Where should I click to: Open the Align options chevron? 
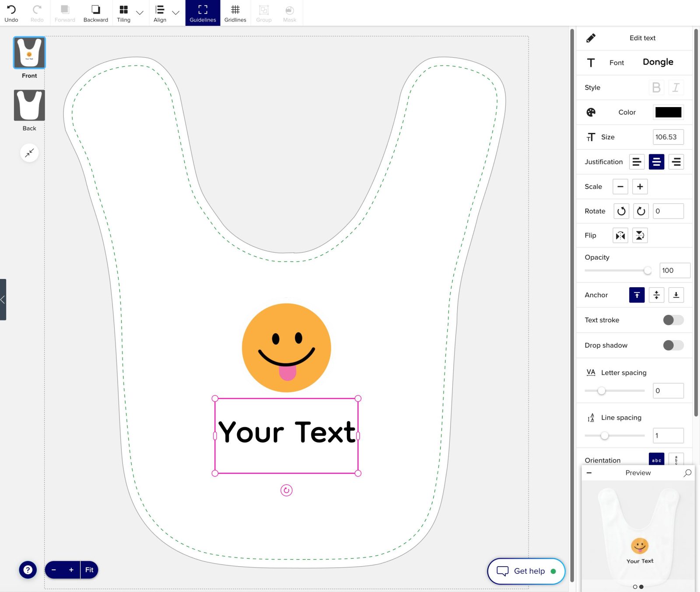pyautogui.click(x=176, y=13)
